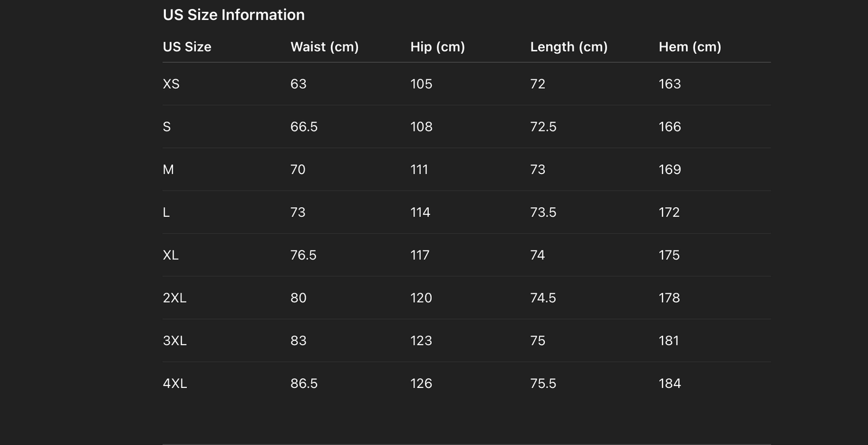Click the "Length (cm)" column header

coord(569,47)
